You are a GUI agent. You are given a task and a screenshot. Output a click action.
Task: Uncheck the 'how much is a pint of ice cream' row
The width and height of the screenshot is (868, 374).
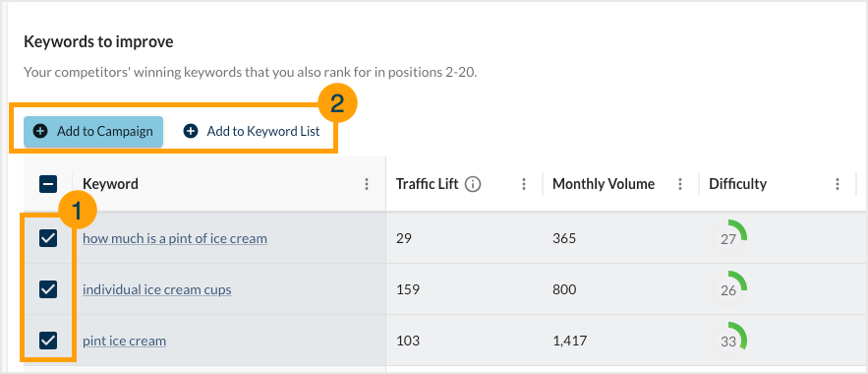tap(48, 238)
